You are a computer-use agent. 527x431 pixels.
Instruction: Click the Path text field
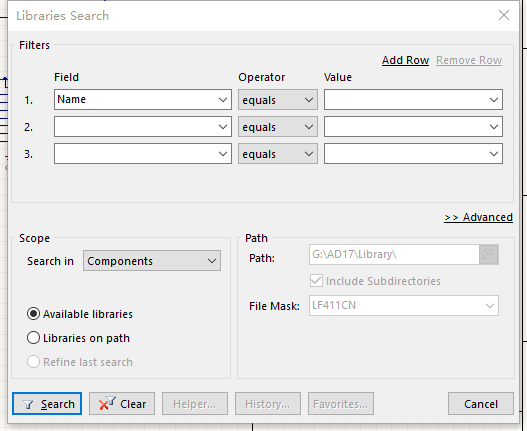[x=394, y=254]
